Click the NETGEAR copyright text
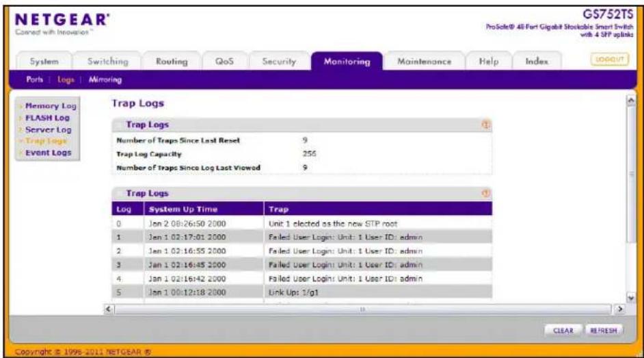Image resolution: width=644 pixels, height=358 pixels. tap(83, 352)
